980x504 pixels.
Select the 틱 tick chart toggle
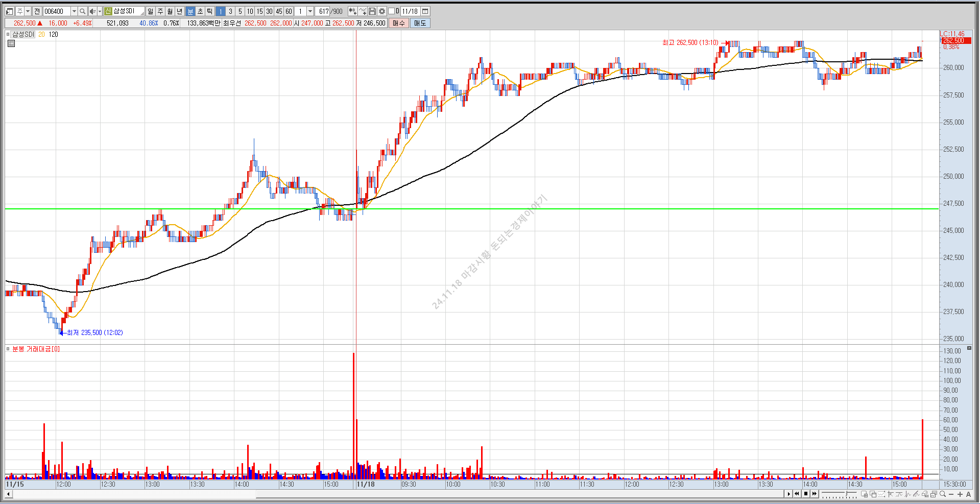(x=209, y=11)
